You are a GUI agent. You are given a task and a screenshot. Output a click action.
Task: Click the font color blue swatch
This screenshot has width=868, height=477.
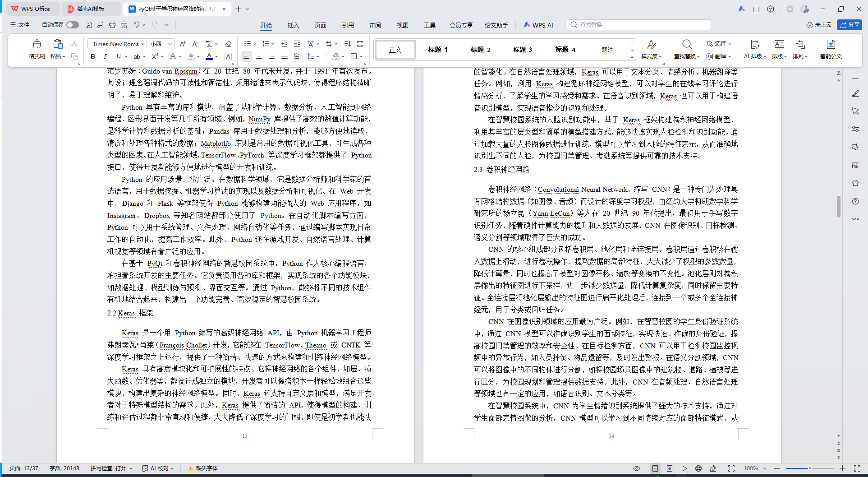pos(209,56)
